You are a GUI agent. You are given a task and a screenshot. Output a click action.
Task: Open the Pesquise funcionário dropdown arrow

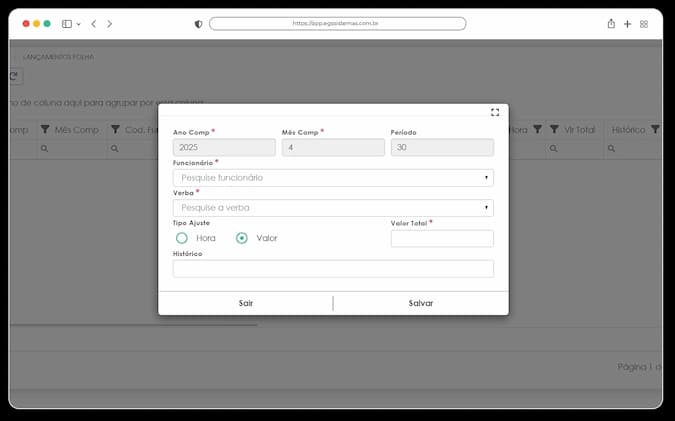tap(486, 178)
